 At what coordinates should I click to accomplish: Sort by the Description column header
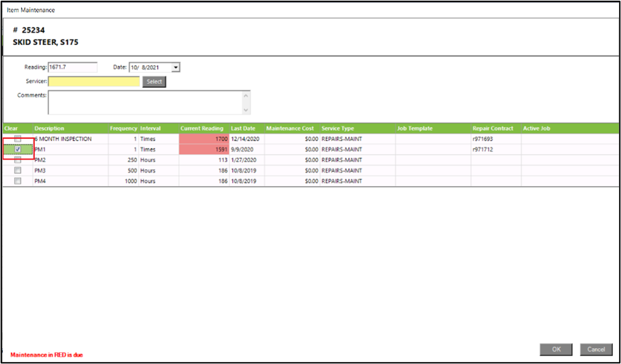(x=49, y=128)
